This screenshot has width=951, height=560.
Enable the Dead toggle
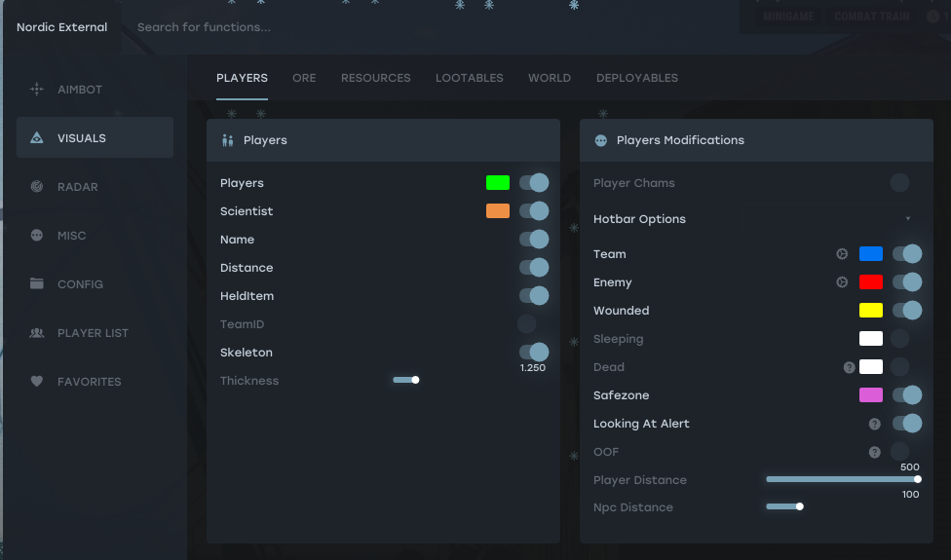899,366
